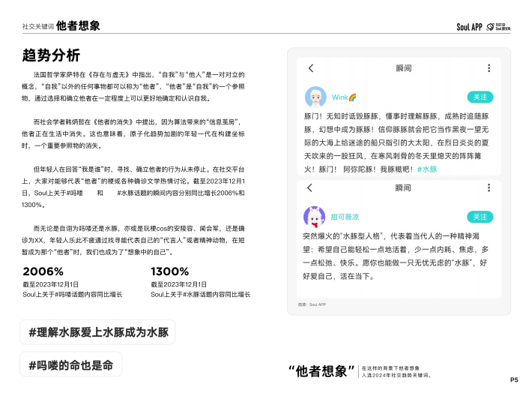Tap the back arrow in Wink's post

311,68
